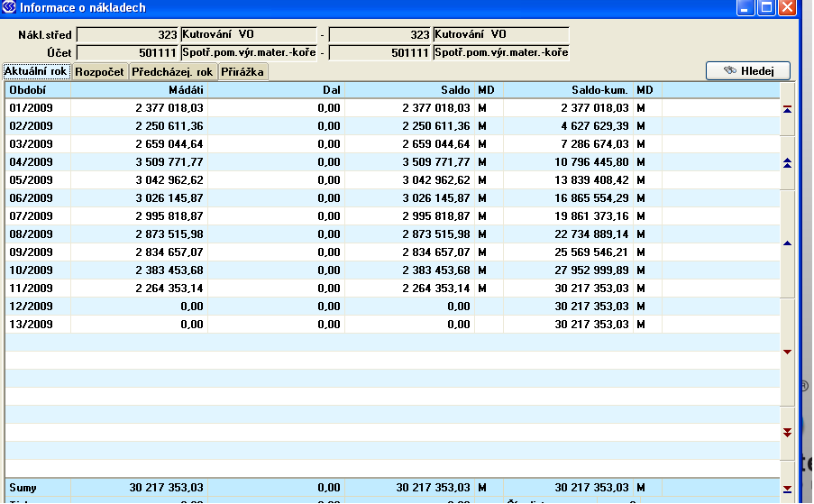This screenshot has width=814, height=504.
Task: Click second Účet code field 501111
Action: (380, 53)
